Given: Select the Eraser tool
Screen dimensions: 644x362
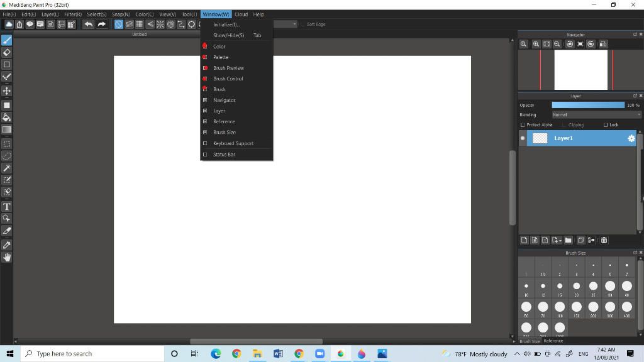Looking at the screenshot, I should coord(6,53).
